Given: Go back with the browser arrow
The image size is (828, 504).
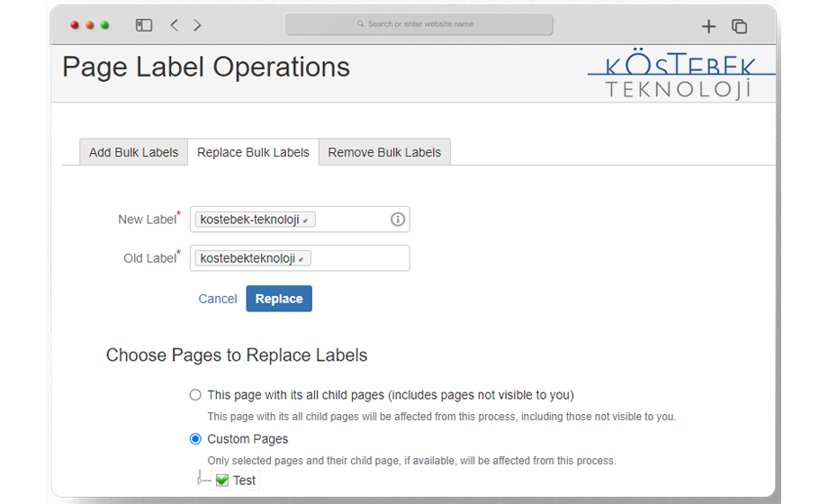Looking at the screenshot, I should [175, 25].
